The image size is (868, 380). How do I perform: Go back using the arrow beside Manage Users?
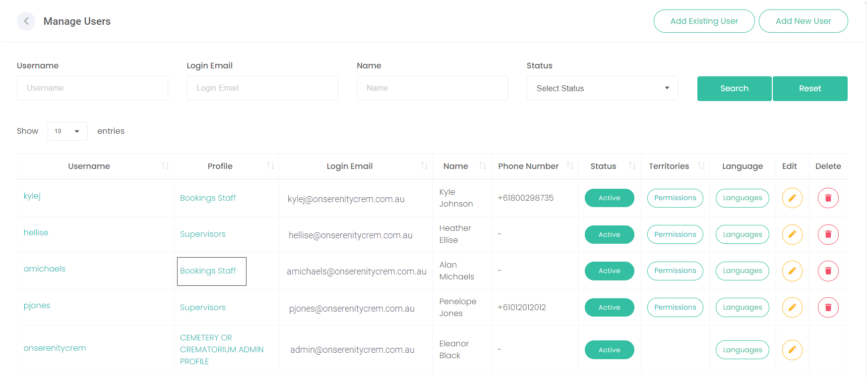[x=26, y=21]
